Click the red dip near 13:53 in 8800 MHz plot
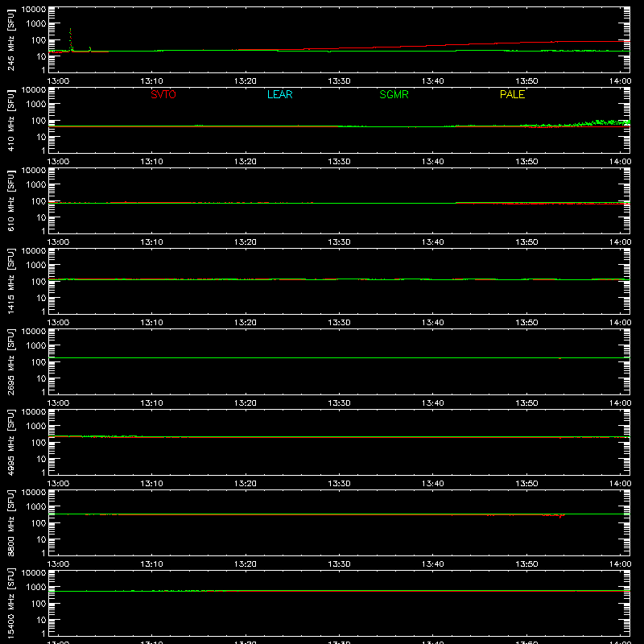Screen dimensions: 644x644 coord(560,517)
